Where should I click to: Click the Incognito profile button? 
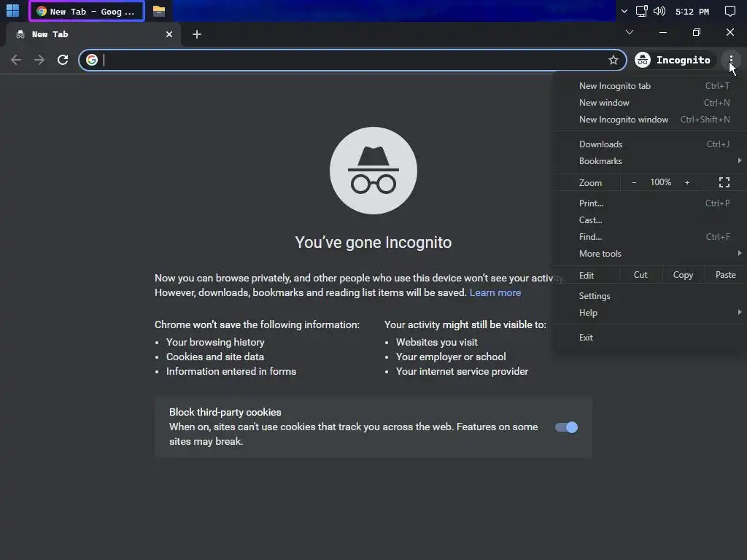click(x=673, y=60)
